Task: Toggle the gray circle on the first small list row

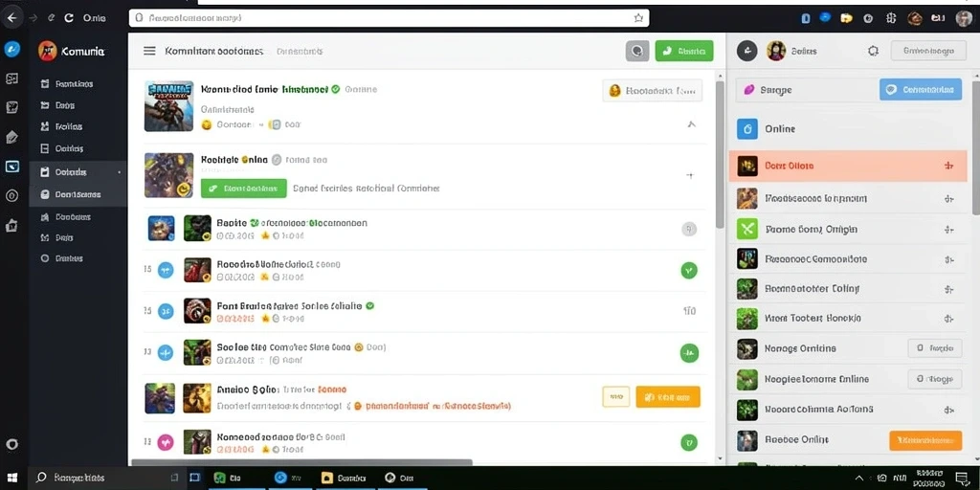Action: [689, 230]
